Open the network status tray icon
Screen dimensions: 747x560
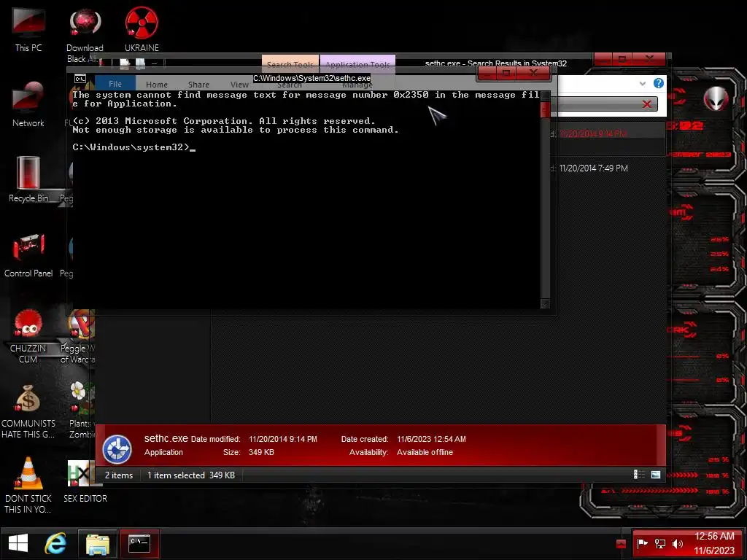pos(659,543)
